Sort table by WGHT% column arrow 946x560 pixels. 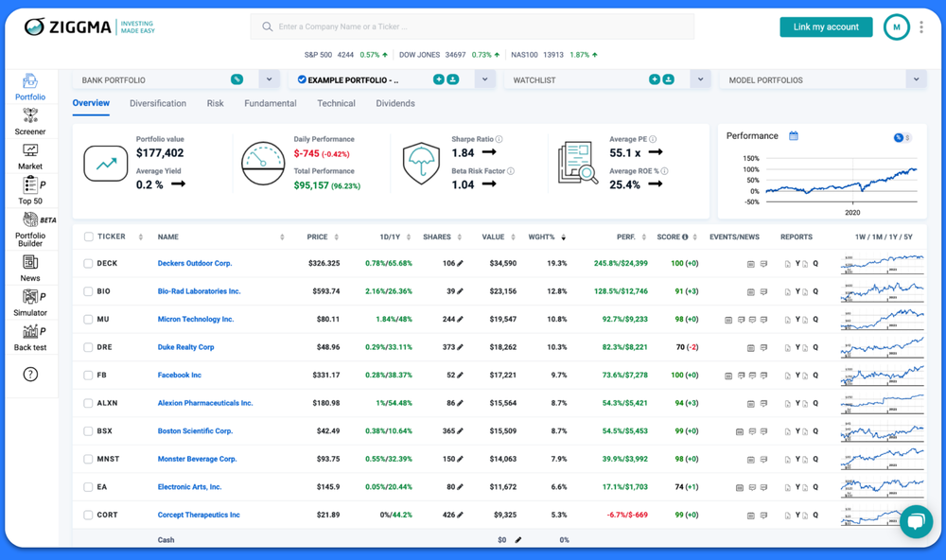564,237
